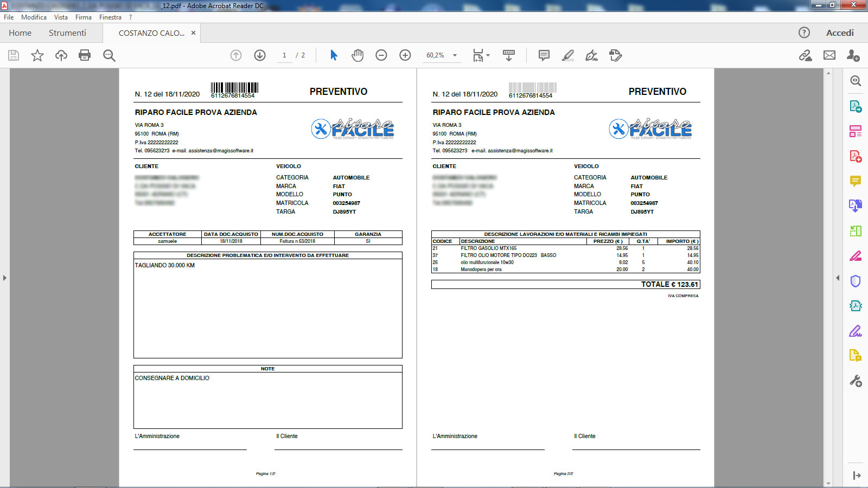The width and height of the screenshot is (868, 488).
Task: Open Compress PDF tool in sidebar
Action: pyautogui.click(x=856, y=231)
